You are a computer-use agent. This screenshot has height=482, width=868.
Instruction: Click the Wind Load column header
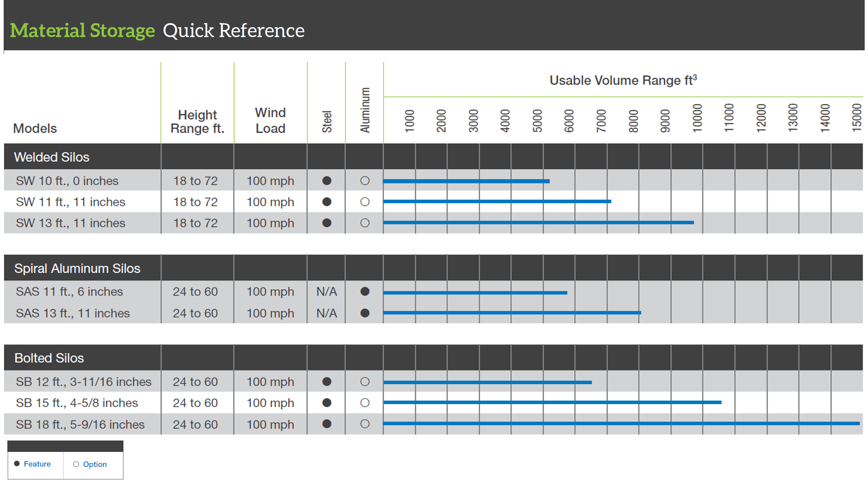[270, 120]
